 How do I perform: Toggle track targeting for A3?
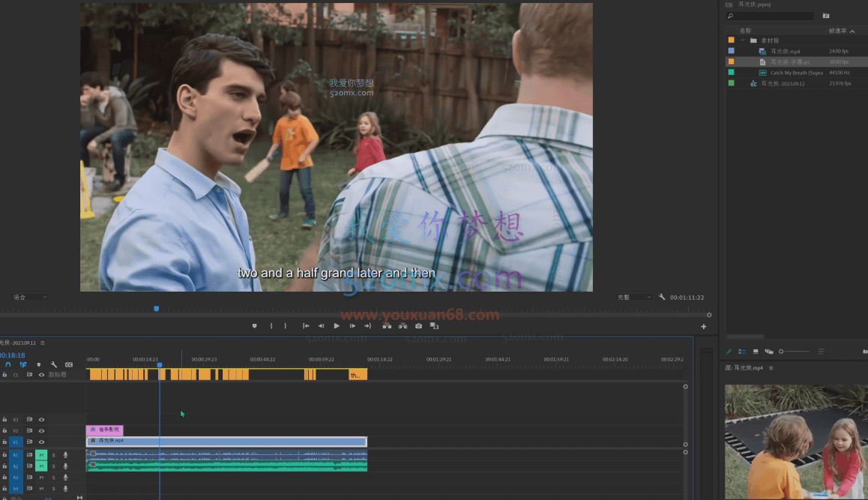16,478
